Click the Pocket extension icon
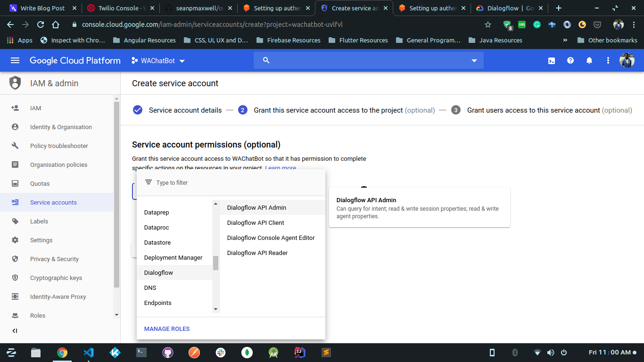This screenshot has width=644, height=362. pos(597,25)
